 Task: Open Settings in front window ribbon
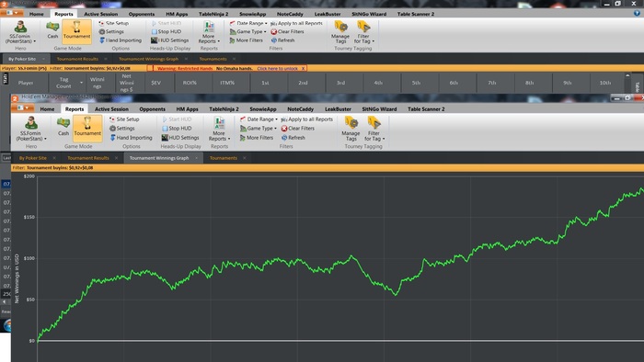coord(122,129)
